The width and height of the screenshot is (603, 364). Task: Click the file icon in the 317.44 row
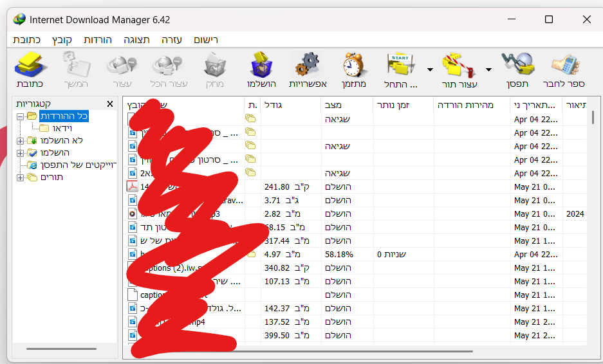pyautogui.click(x=133, y=241)
